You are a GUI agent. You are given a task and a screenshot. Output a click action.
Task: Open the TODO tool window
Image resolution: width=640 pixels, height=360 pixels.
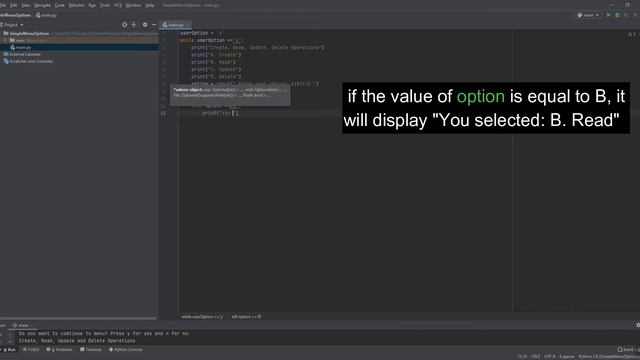pyautogui.click(x=31, y=350)
